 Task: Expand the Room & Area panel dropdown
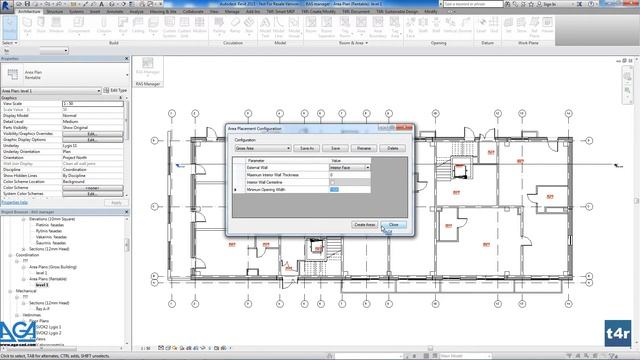pyautogui.click(x=353, y=43)
